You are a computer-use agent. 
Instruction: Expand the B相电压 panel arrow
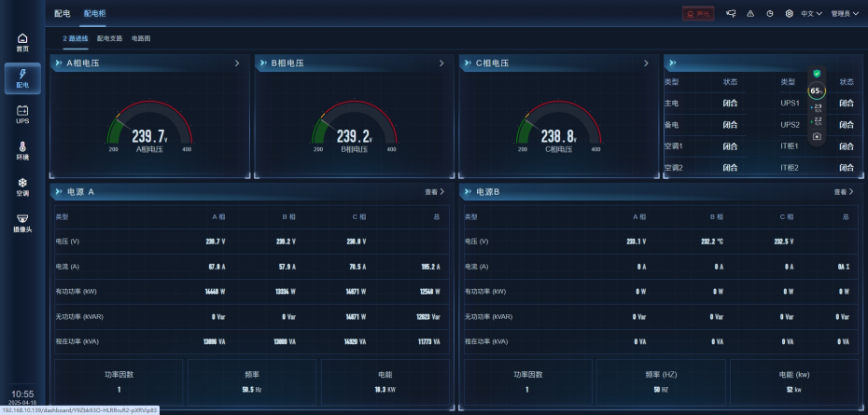click(441, 63)
